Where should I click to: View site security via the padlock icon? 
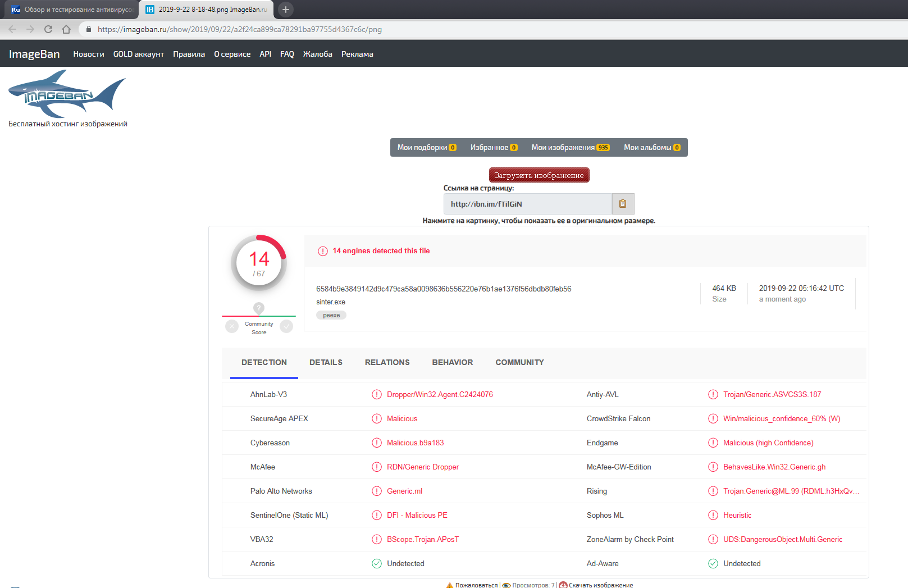click(89, 29)
